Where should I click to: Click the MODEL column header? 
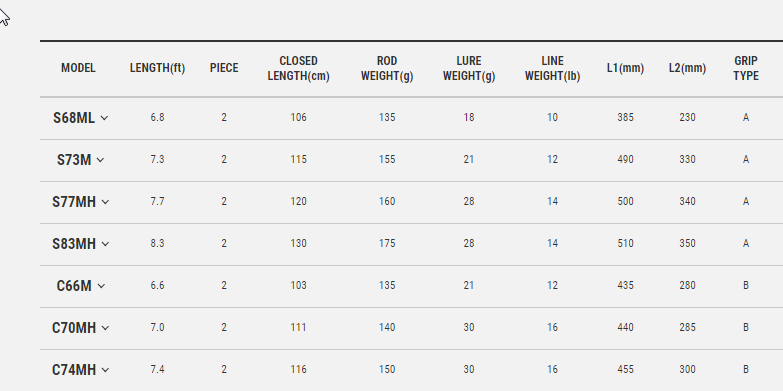78,68
